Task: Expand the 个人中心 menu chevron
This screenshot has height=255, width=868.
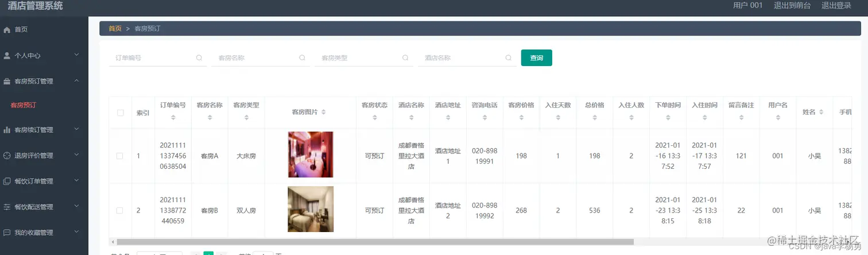Action: (77, 55)
